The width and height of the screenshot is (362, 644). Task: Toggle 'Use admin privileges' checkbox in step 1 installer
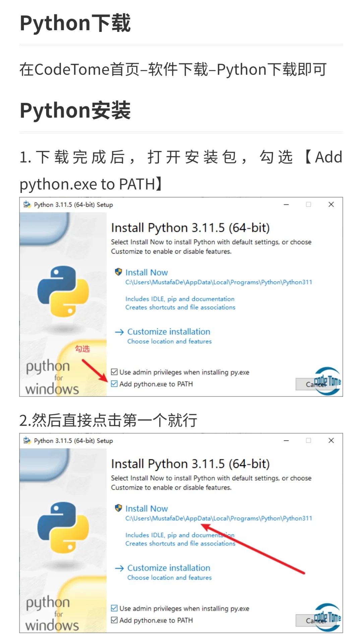pos(114,372)
